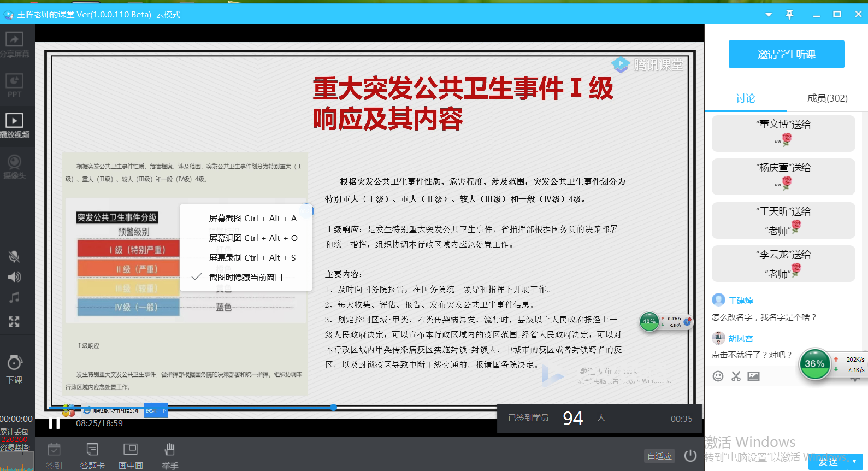
Task: Click the end class (下课) bell icon
Action: pyautogui.click(x=14, y=363)
